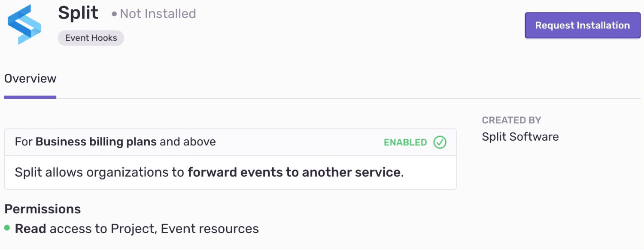Click the Not Installed status text
Viewport: 644px width, 249px height.
point(158,14)
